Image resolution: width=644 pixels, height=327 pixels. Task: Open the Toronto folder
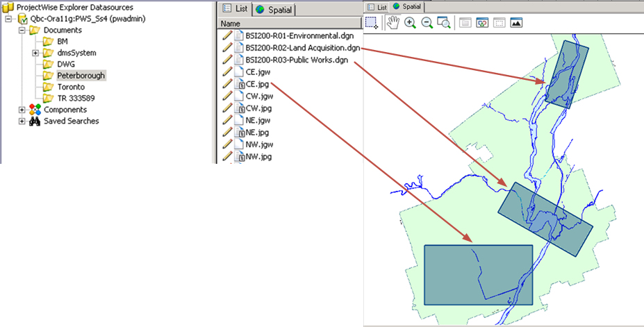coord(70,87)
